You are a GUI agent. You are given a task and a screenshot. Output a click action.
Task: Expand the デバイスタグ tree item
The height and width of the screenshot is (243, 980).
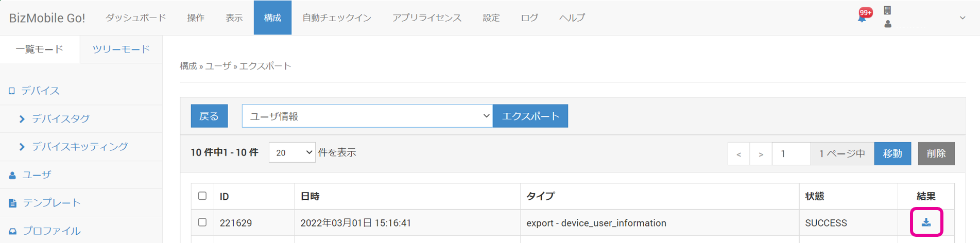[x=22, y=119]
